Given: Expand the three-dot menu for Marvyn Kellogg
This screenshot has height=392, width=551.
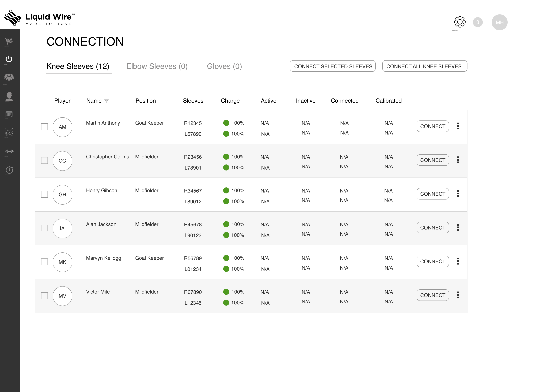Looking at the screenshot, I should pos(458,261).
